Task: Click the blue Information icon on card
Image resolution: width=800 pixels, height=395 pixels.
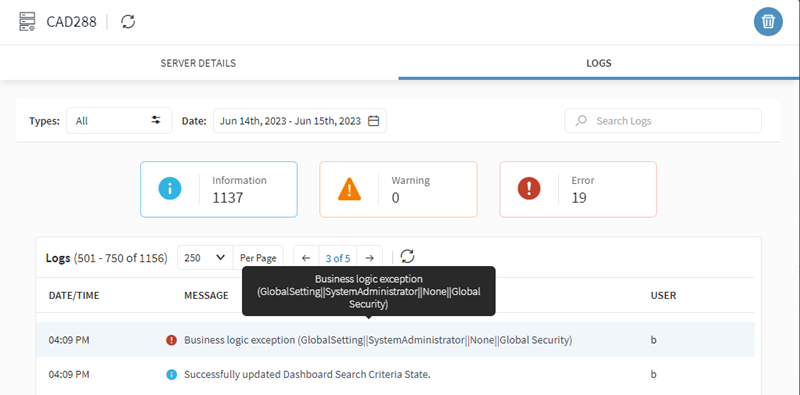Action: 169,189
